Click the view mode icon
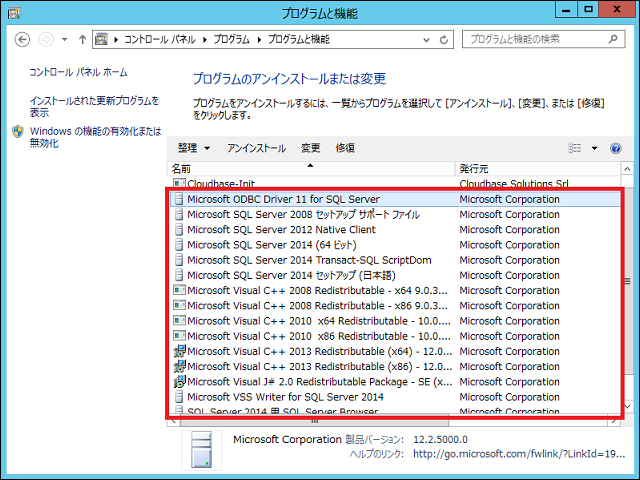This screenshot has height=480, width=640. [575, 148]
